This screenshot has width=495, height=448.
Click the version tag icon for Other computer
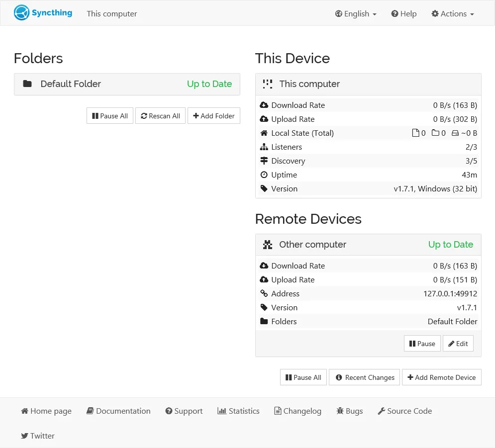(264, 307)
